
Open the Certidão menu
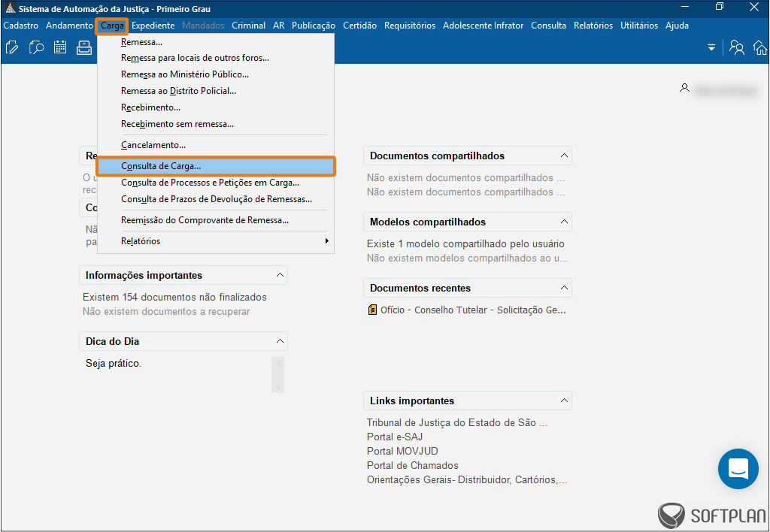(359, 26)
